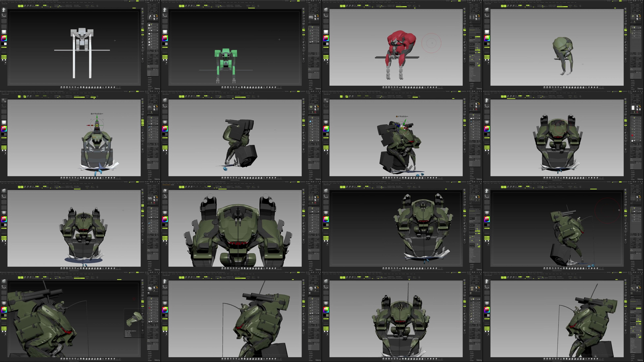Expand ArrayMesh subpalette in white blockout mech screenshot
Image resolution: width=644 pixels, height=362 pixels.
(150, 79)
